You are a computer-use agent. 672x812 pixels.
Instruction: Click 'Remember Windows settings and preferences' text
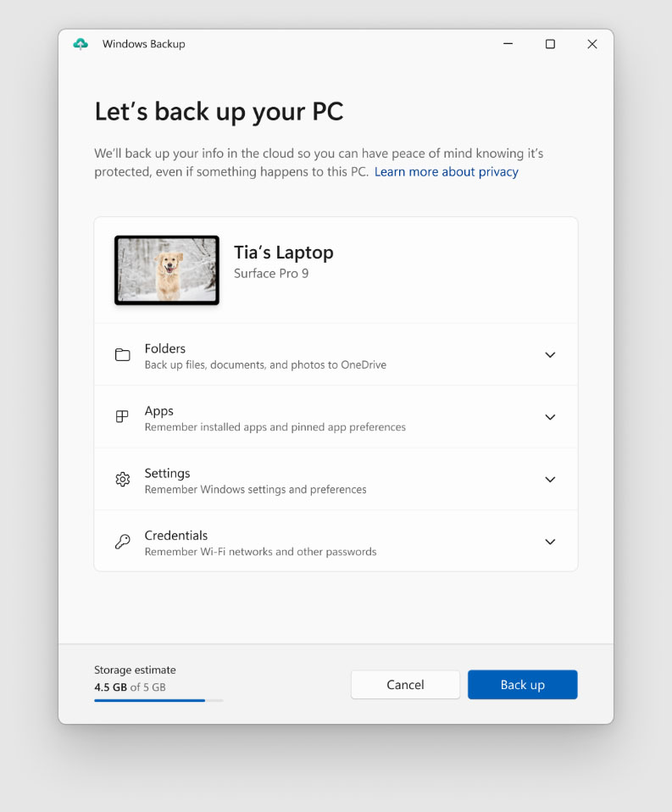[255, 489]
